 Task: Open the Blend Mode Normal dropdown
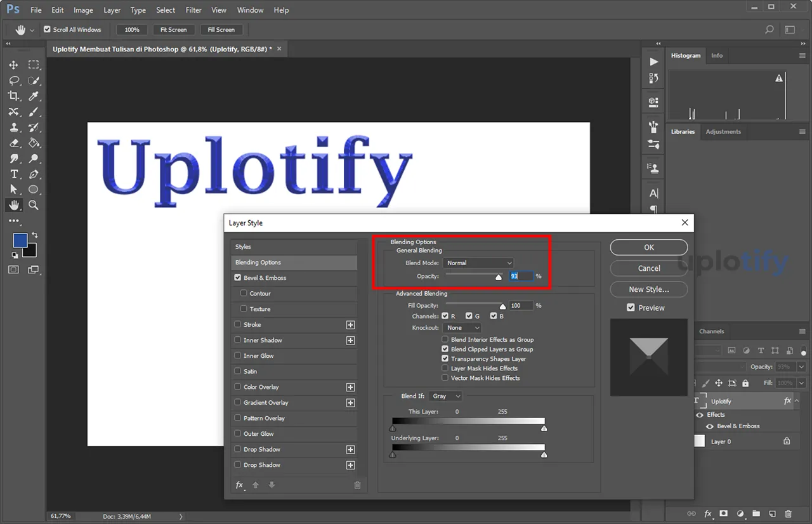tap(478, 263)
